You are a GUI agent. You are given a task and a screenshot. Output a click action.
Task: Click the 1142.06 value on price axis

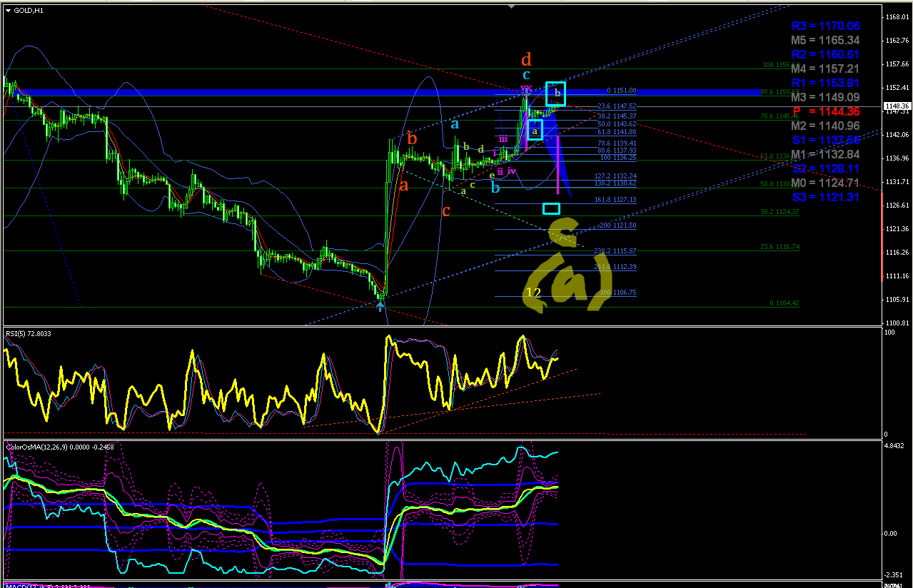pyautogui.click(x=896, y=134)
